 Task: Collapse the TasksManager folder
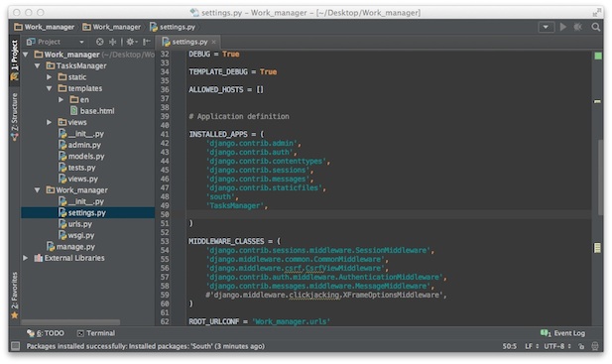38,65
